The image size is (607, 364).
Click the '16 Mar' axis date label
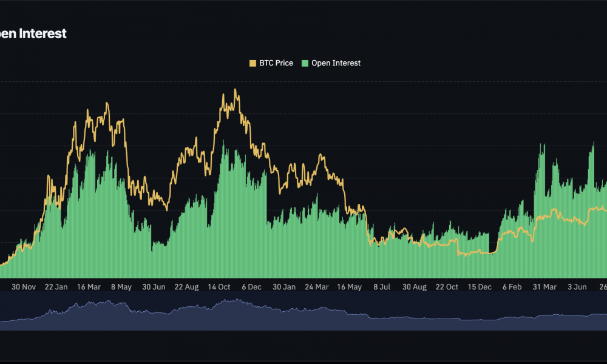[89, 287]
